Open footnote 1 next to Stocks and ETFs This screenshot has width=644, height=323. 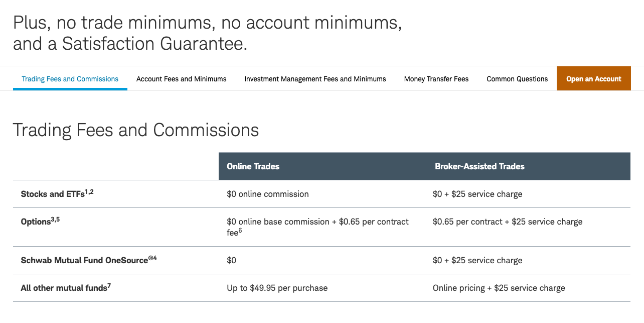click(86, 191)
